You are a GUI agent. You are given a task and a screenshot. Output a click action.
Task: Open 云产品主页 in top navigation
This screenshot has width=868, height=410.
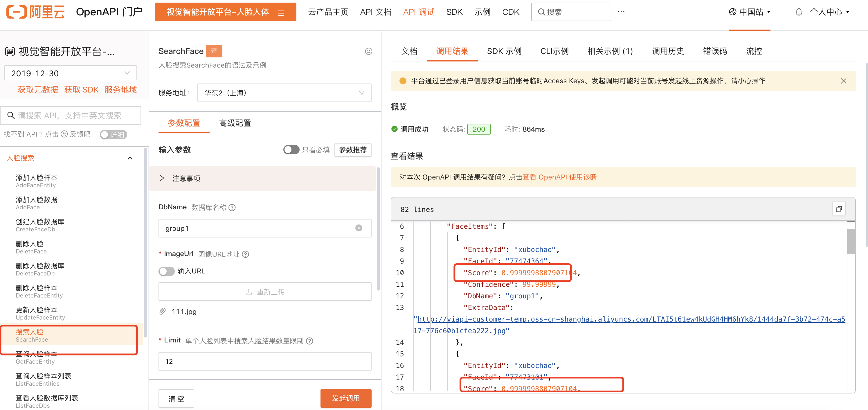[328, 12]
